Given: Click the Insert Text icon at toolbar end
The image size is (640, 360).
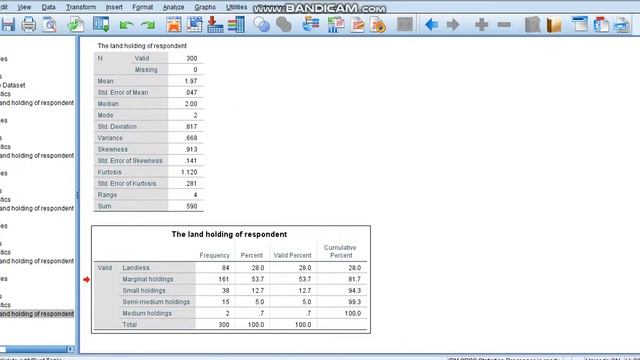Looking at the screenshot, I should tap(622, 24).
